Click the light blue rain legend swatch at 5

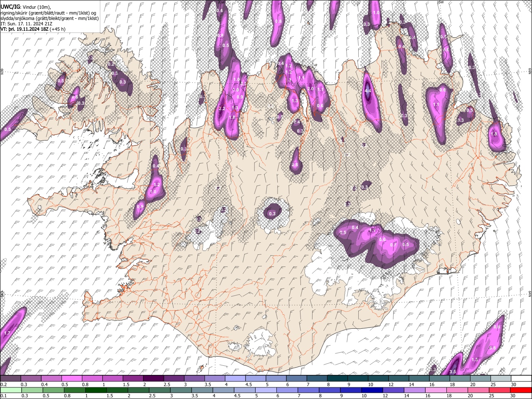tap(265, 390)
